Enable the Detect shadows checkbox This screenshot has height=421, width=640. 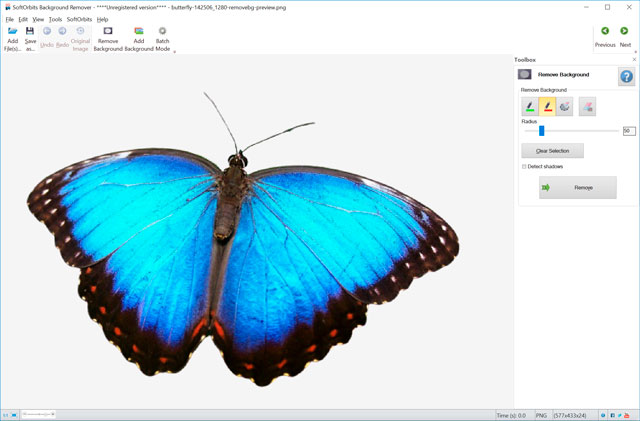[524, 166]
